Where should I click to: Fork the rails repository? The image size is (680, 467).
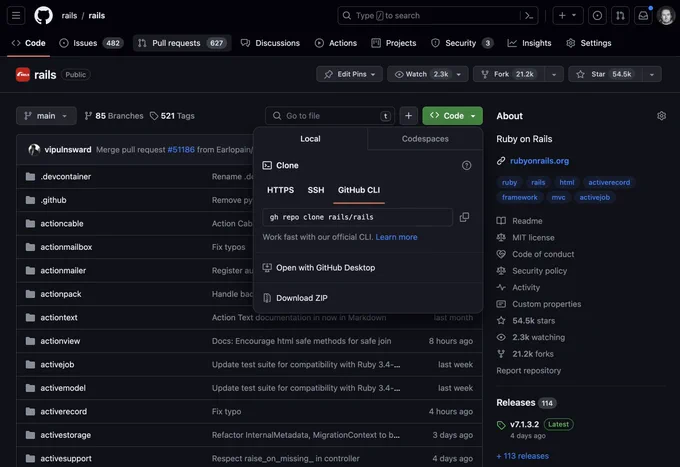pyautogui.click(x=508, y=74)
